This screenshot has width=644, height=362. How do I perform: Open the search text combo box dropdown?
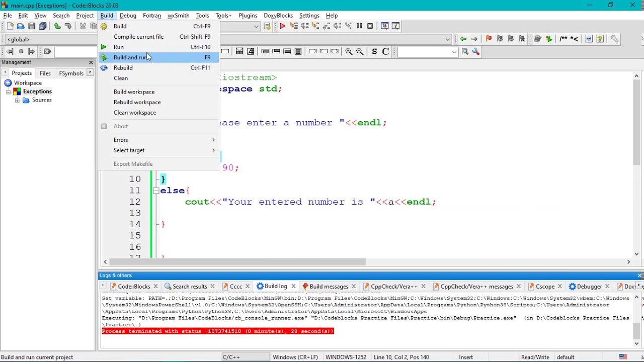[x=454, y=52]
